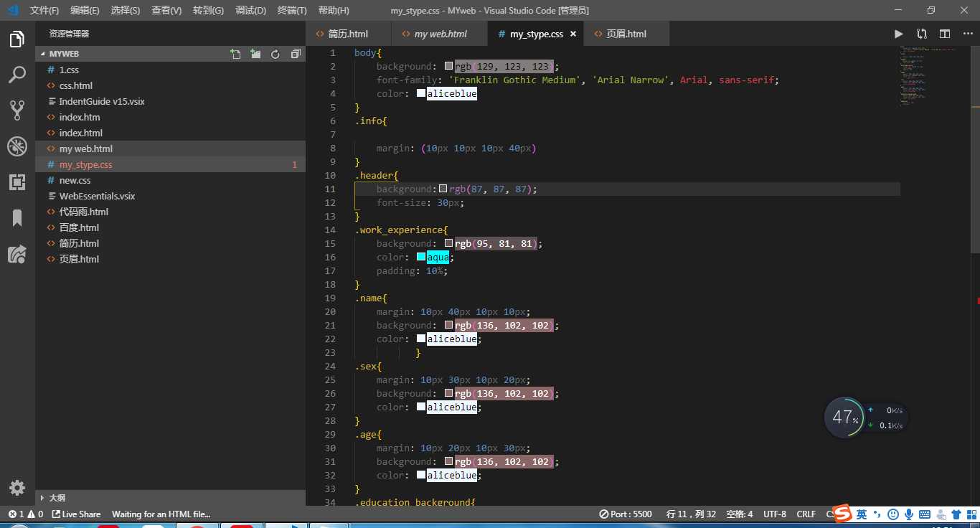Viewport: 980px width, 528px height.
Task: Open the CRLF line ending selector
Action: coord(806,514)
